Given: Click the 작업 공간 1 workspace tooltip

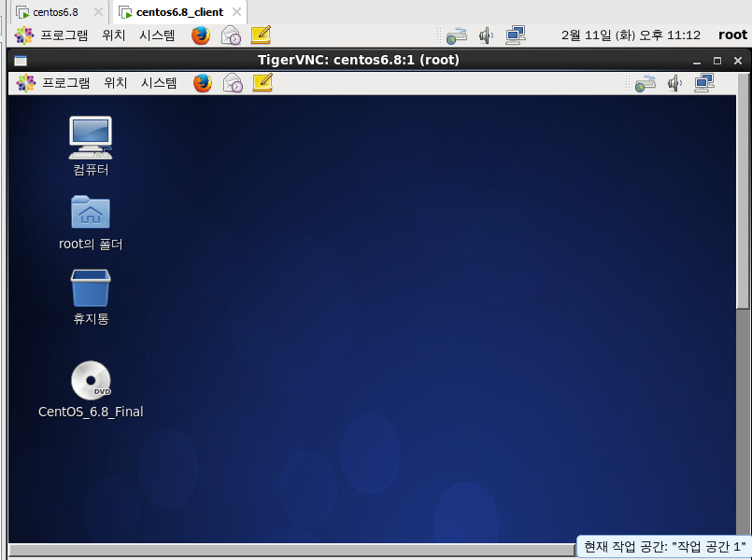Looking at the screenshot, I should [664, 547].
